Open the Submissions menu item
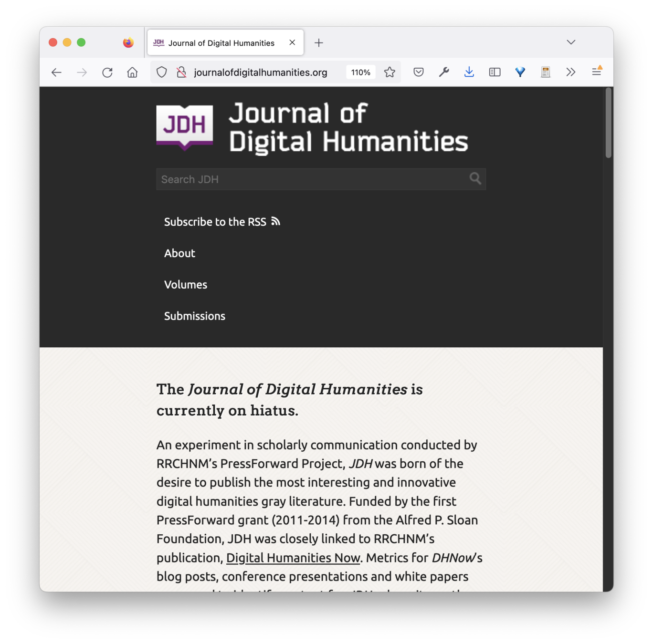The image size is (653, 644). (195, 316)
